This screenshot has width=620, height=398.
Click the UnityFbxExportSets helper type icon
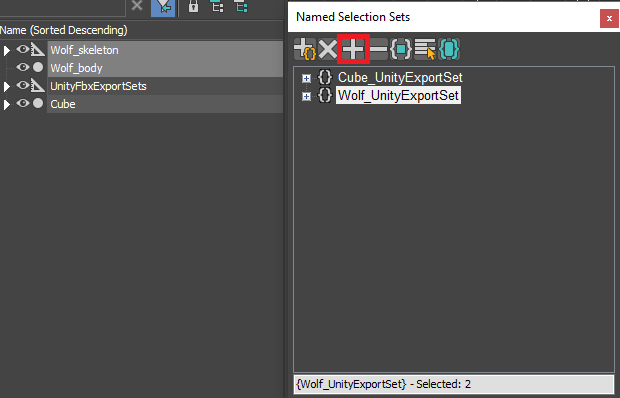[38, 86]
